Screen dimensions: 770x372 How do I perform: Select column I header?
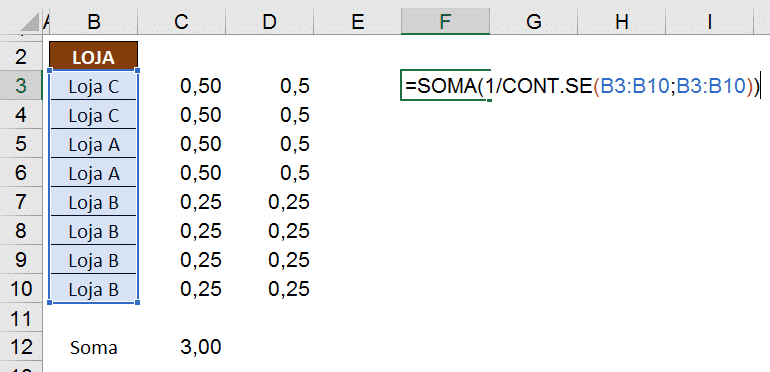click(709, 22)
